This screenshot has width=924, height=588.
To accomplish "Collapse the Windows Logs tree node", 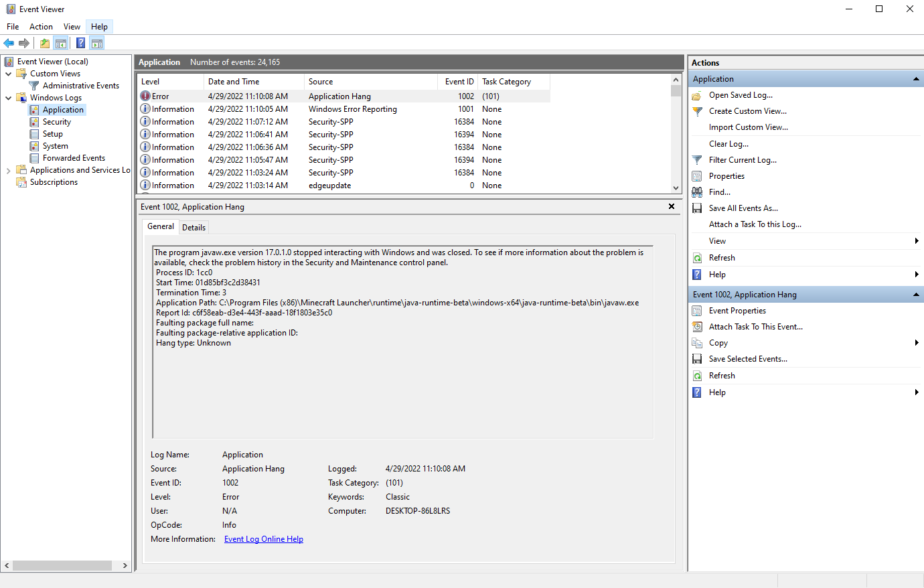I will pyautogui.click(x=9, y=98).
